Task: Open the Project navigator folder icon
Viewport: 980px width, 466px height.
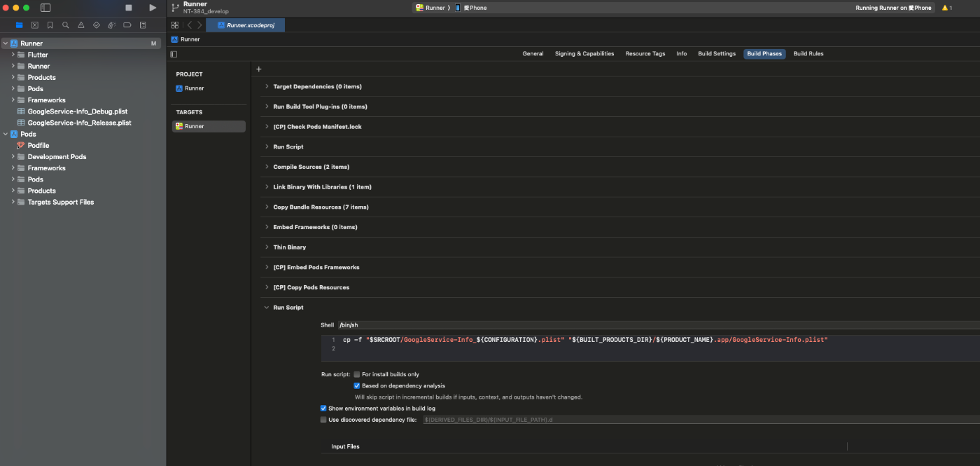Action: tap(19, 25)
